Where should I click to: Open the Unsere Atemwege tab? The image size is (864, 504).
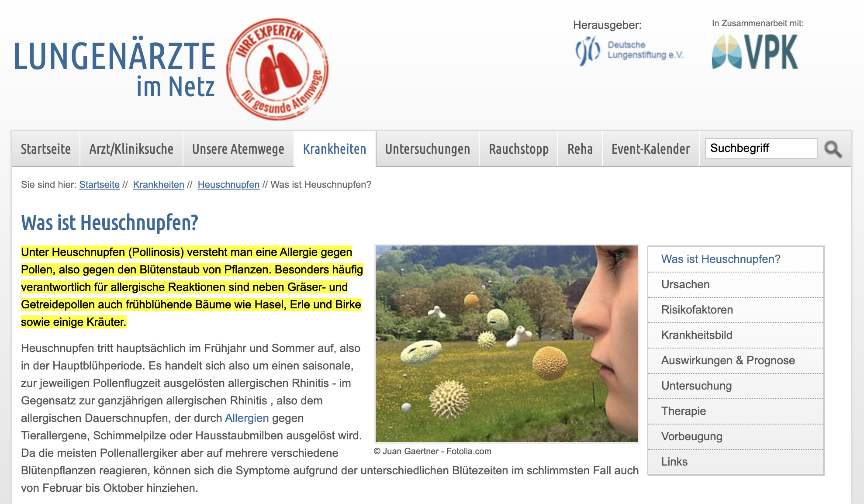click(238, 149)
